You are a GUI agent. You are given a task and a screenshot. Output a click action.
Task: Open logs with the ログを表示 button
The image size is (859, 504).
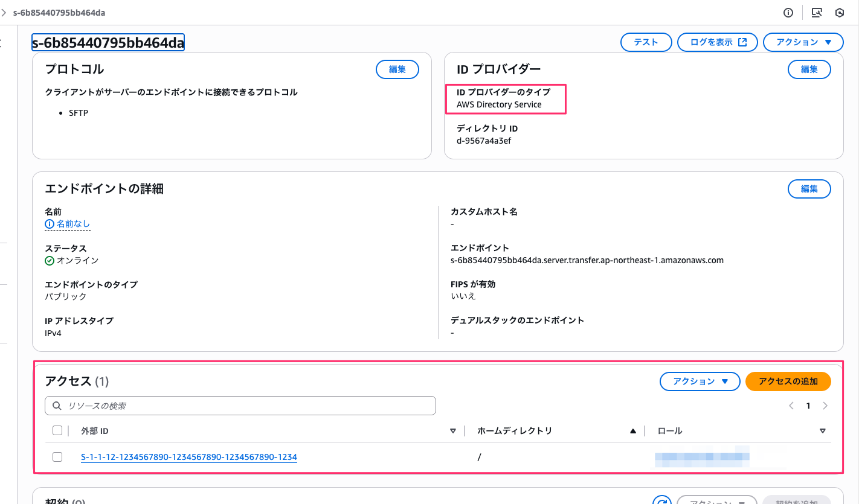pyautogui.click(x=717, y=42)
